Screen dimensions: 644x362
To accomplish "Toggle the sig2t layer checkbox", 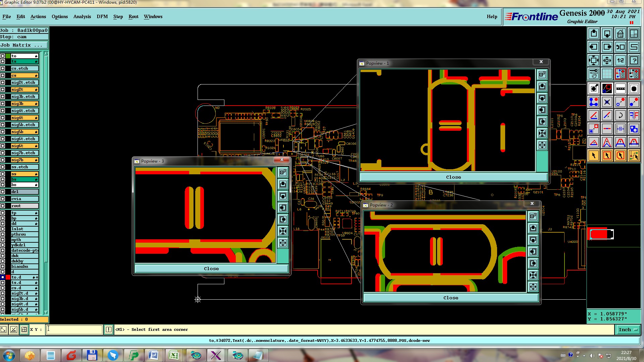I will pos(3,89).
